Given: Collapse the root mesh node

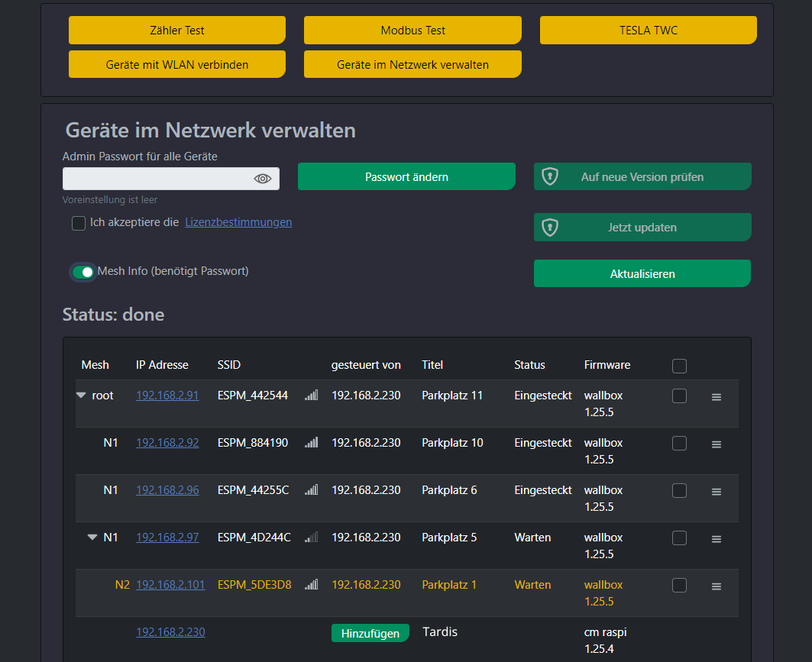Looking at the screenshot, I should tap(81, 396).
